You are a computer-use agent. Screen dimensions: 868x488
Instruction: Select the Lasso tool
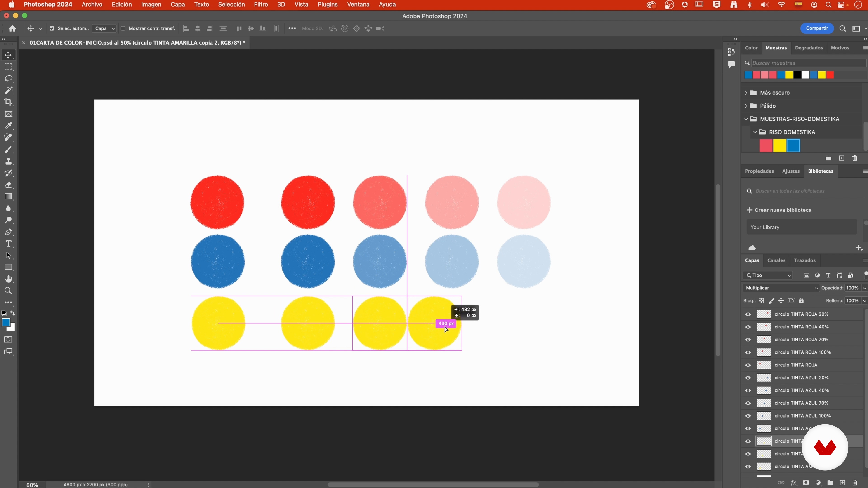(8, 79)
